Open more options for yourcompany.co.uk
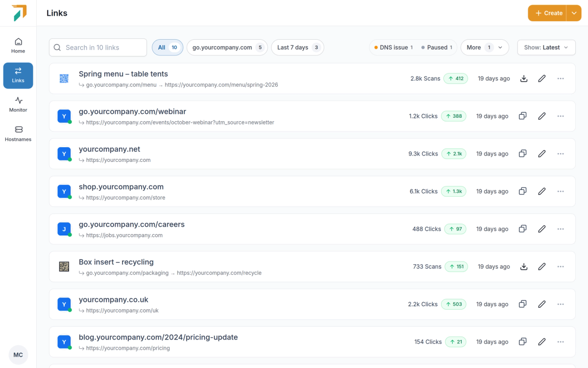The image size is (588, 368). 561,304
